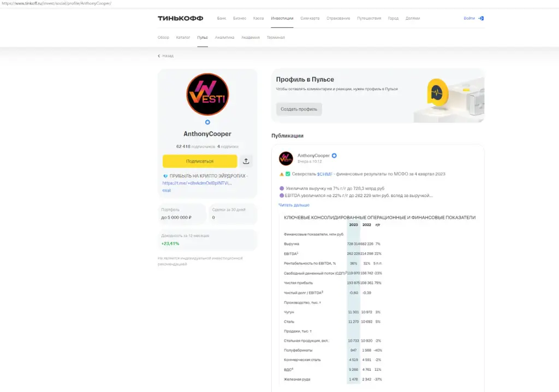Click the Железная руда table row
The height and width of the screenshot is (392, 559).
(x=332, y=379)
